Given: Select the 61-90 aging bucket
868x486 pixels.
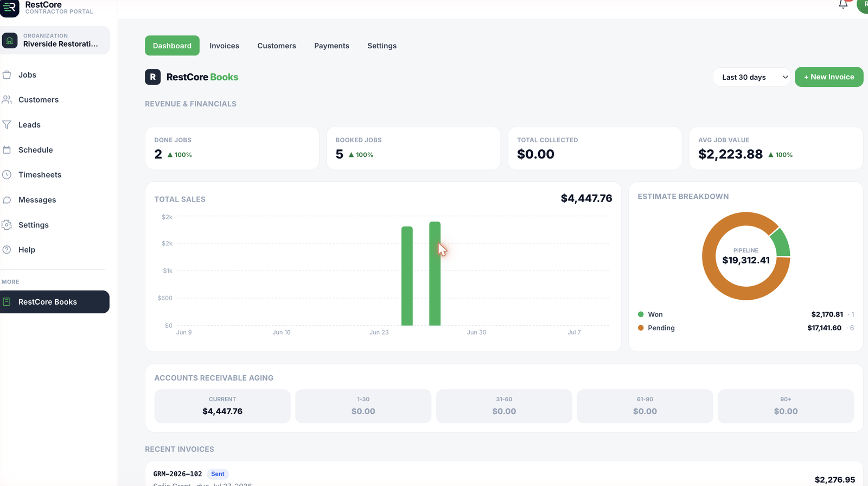Looking at the screenshot, I should [x=645, y=406].
